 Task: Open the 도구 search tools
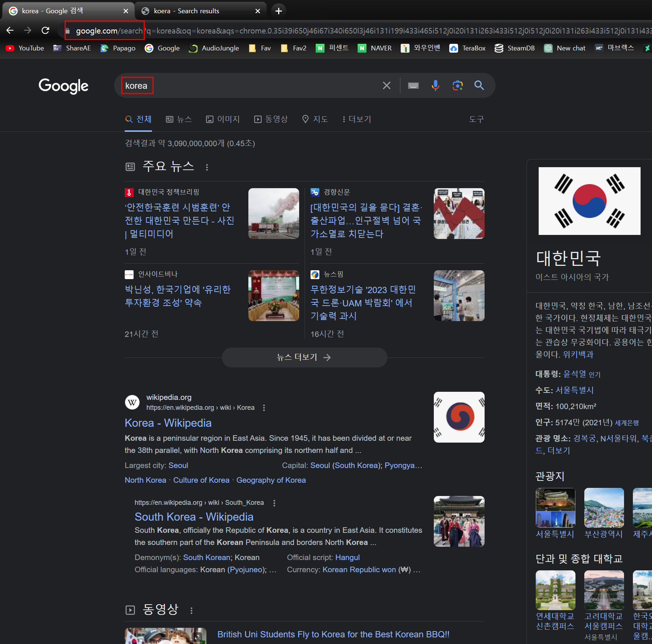[x=476, y=119]
